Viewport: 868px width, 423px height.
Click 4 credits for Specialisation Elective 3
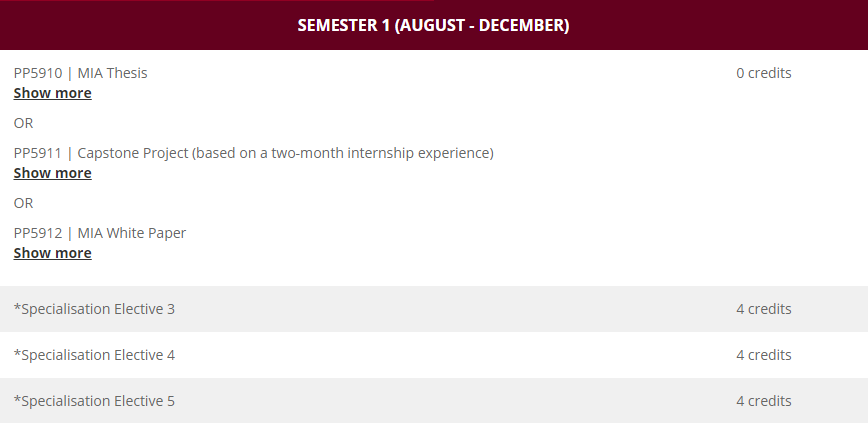point(763,309)
